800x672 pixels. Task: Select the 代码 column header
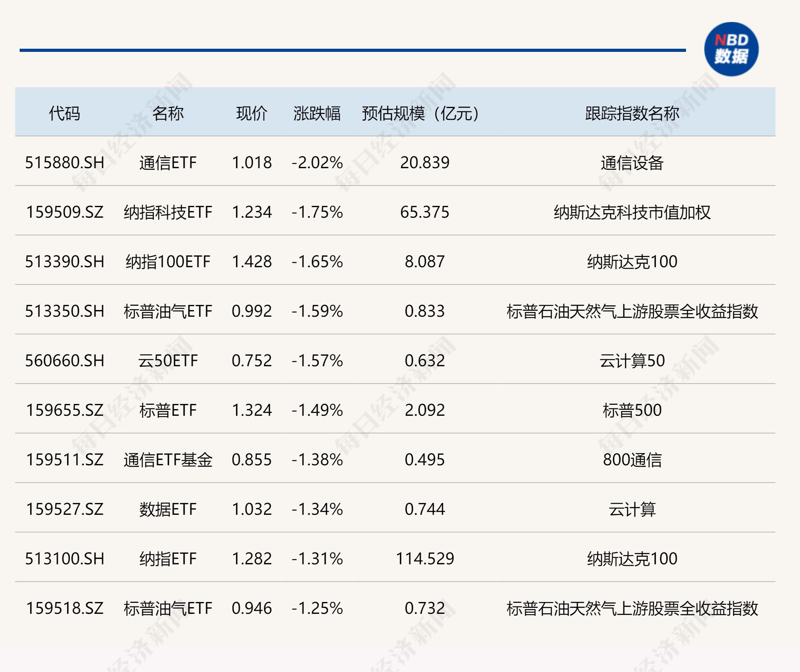pyautogui.click(x=64, y=113)
